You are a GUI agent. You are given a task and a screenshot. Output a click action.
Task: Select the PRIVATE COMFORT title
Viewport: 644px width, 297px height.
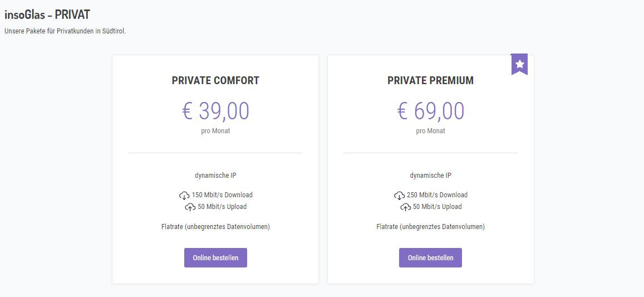click(215, 81)
